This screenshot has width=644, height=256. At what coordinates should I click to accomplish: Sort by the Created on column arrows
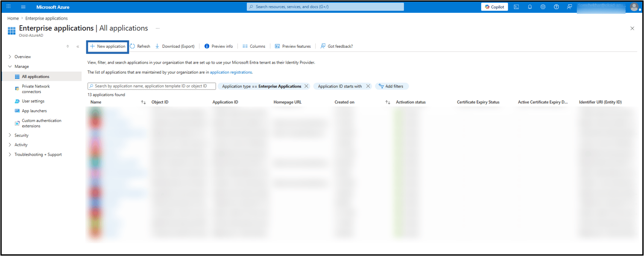(x=388, y=102)
